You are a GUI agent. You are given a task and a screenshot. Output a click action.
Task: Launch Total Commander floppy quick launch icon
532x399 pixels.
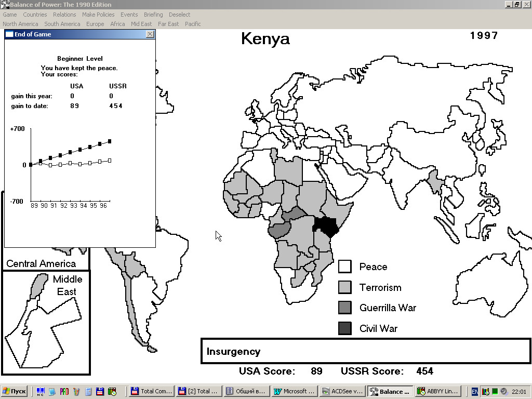[x=100, y=392]
